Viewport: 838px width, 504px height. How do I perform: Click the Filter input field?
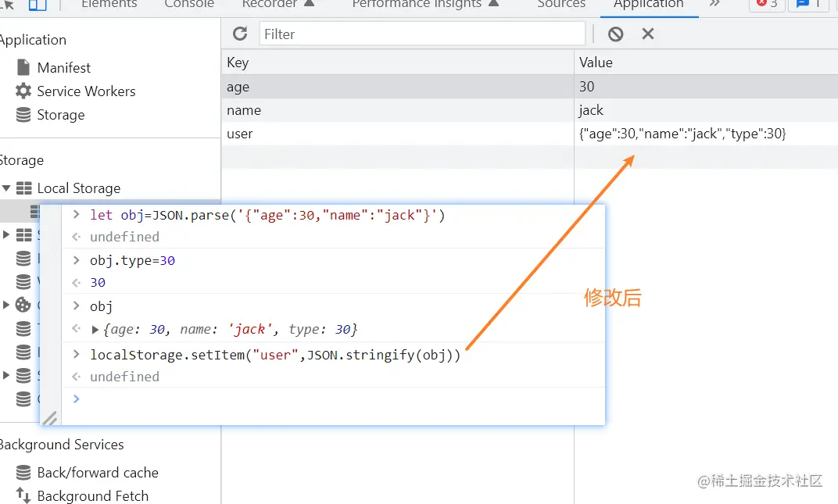[x=422, y=34]
